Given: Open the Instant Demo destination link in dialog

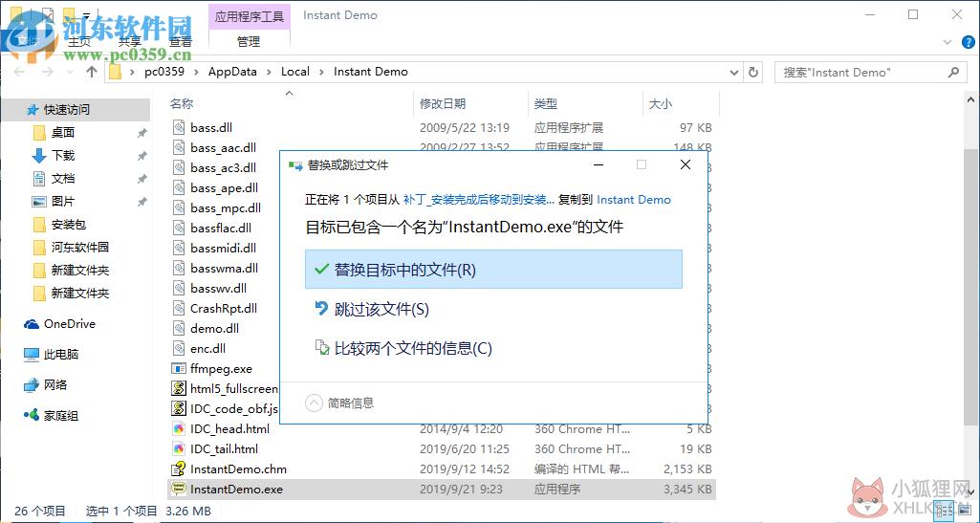Looking at the screenshot, I should 634,200.
